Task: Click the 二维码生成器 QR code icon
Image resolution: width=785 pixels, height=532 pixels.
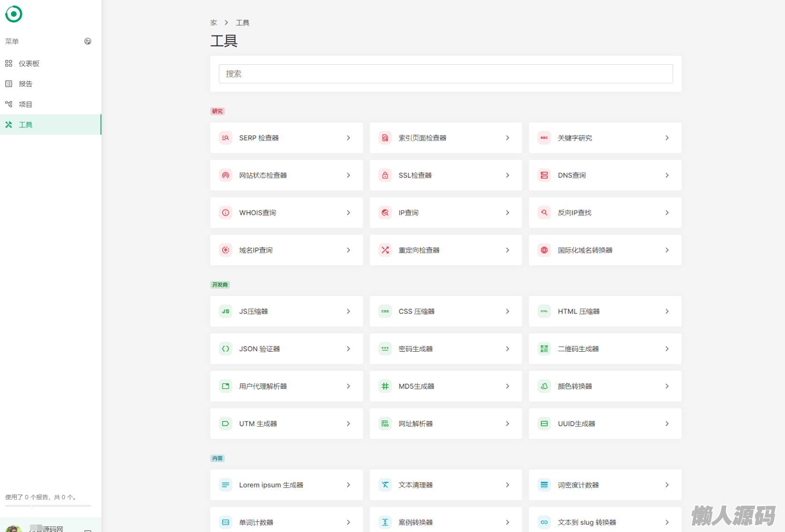Action: coord(544,349)
